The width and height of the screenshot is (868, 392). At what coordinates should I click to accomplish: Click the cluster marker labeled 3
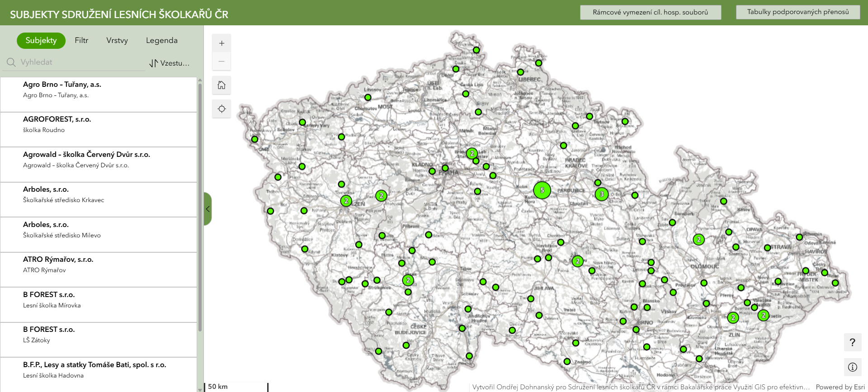tap(601, 194)
